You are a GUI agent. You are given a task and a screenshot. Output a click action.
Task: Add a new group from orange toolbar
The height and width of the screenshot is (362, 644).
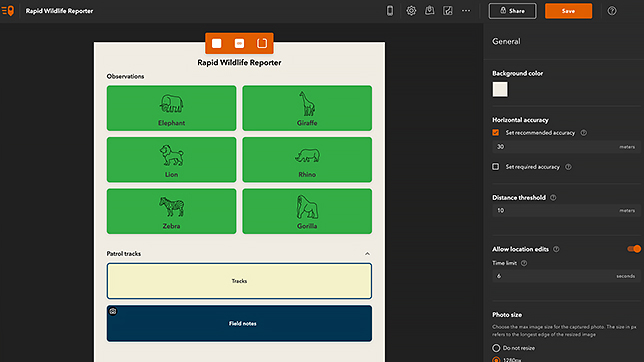click(262, 43)
